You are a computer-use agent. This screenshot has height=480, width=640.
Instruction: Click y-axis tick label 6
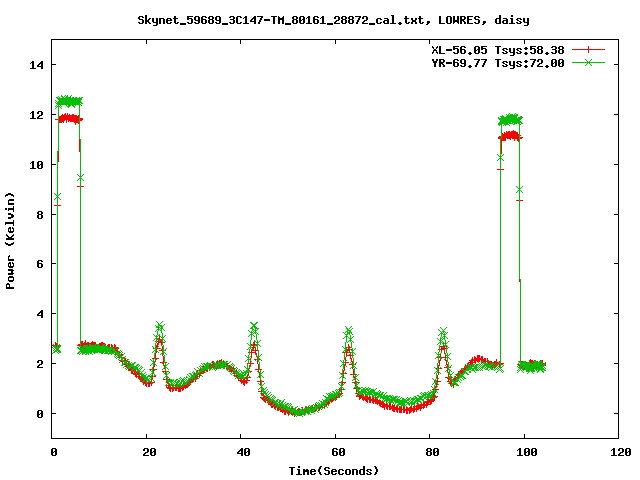[x=40, y=264]
